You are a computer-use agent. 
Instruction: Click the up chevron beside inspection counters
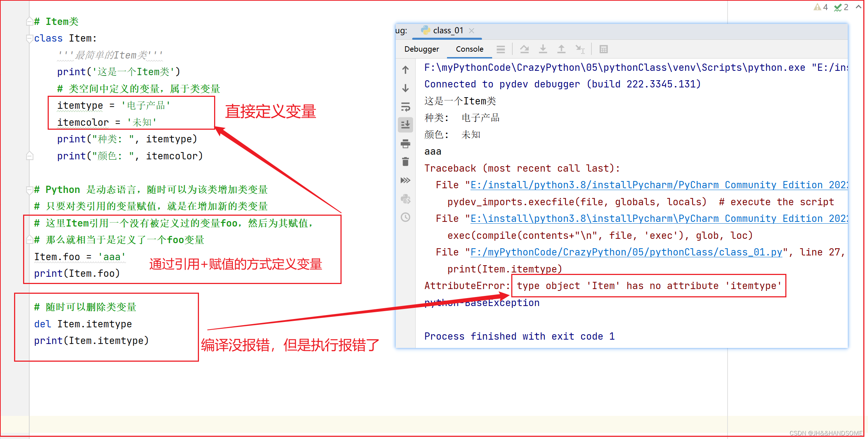click(859, 7)
